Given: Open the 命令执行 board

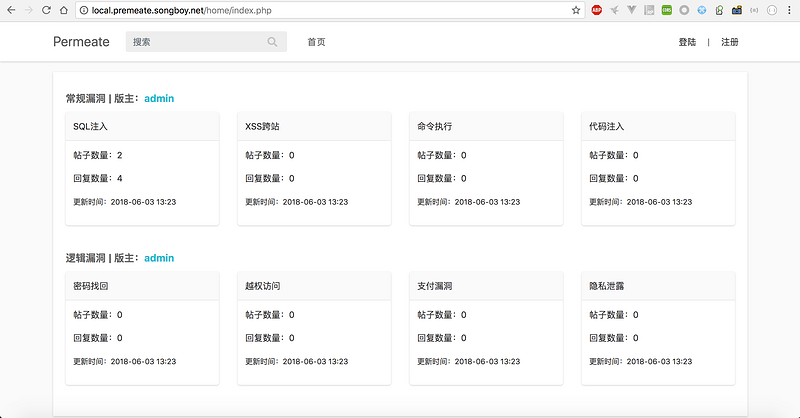Looking at the screenshot, I should coord(435,127).
